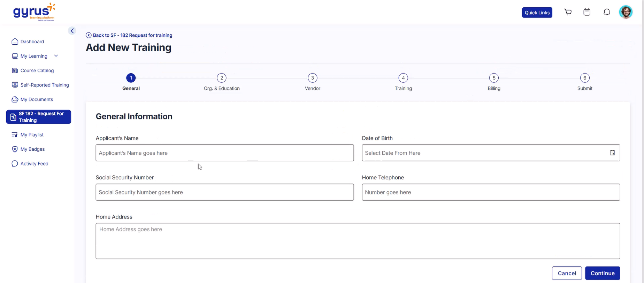Click the Continue button
Image resolution: width=644 pixels, height=283 pixels.
pyautogui.click(x=603, y=273)
